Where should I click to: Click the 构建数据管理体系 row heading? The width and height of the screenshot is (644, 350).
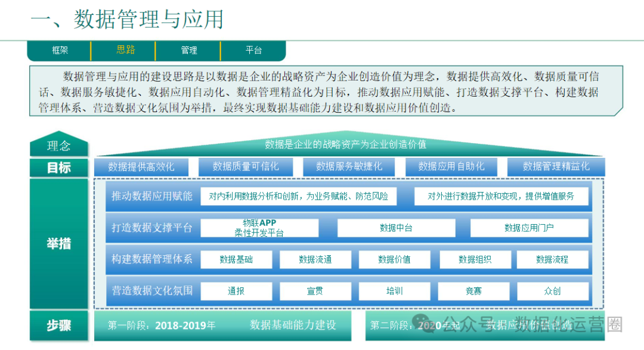[x=152, y=259]
